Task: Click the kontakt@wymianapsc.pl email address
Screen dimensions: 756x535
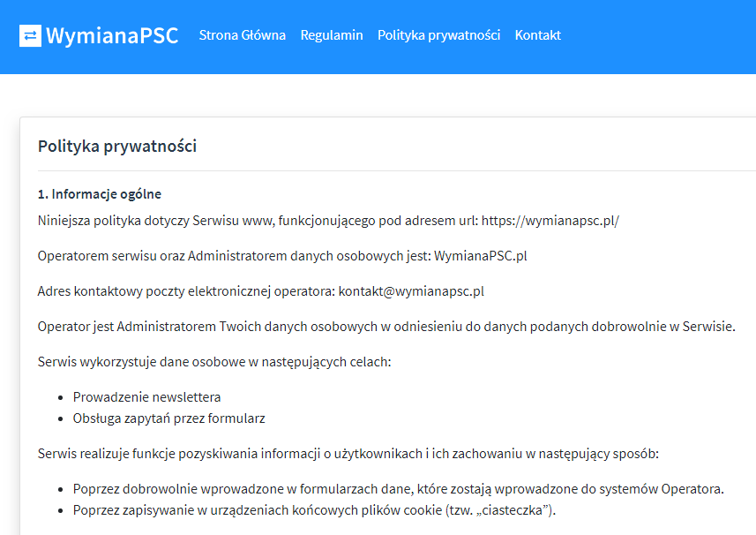Action: [x=411, y=291]
